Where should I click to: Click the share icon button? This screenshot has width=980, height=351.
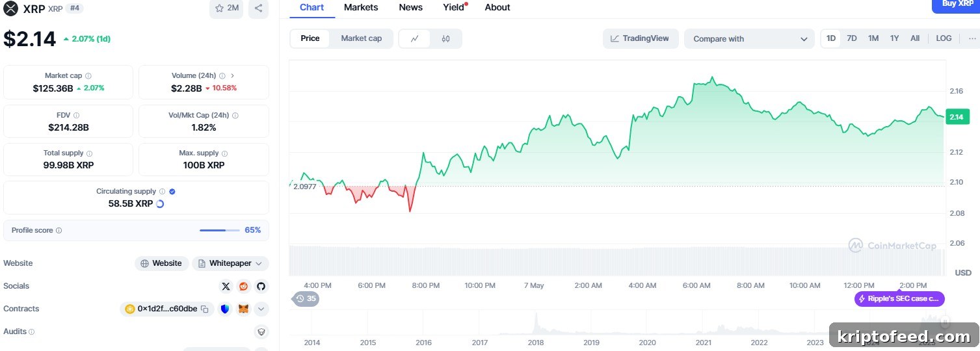258,8
